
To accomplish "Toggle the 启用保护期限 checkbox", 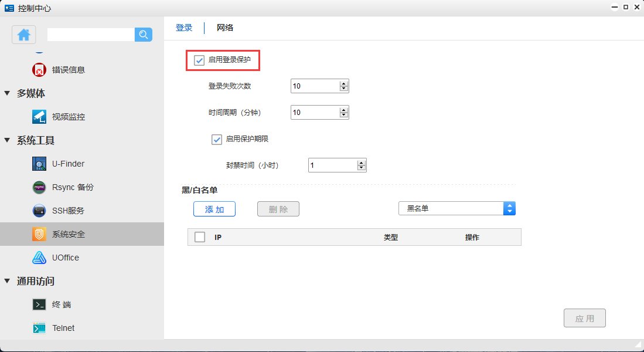I will tap(217, 139).
